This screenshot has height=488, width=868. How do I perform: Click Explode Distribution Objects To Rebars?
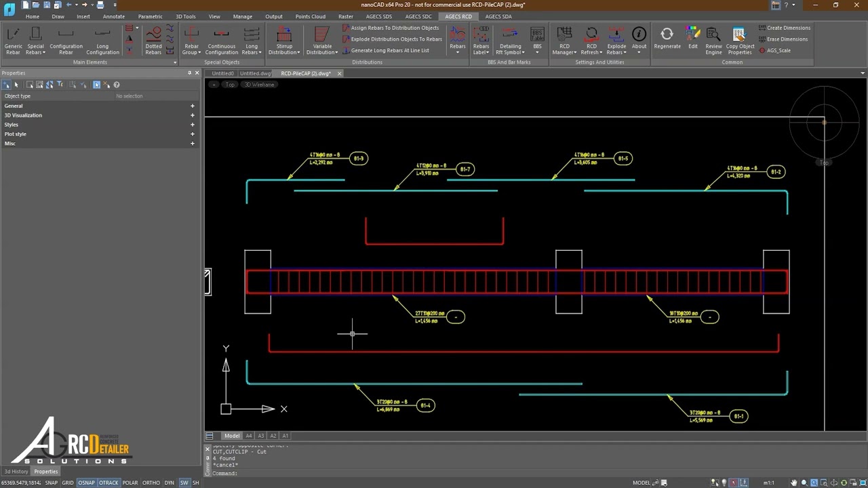392,39
